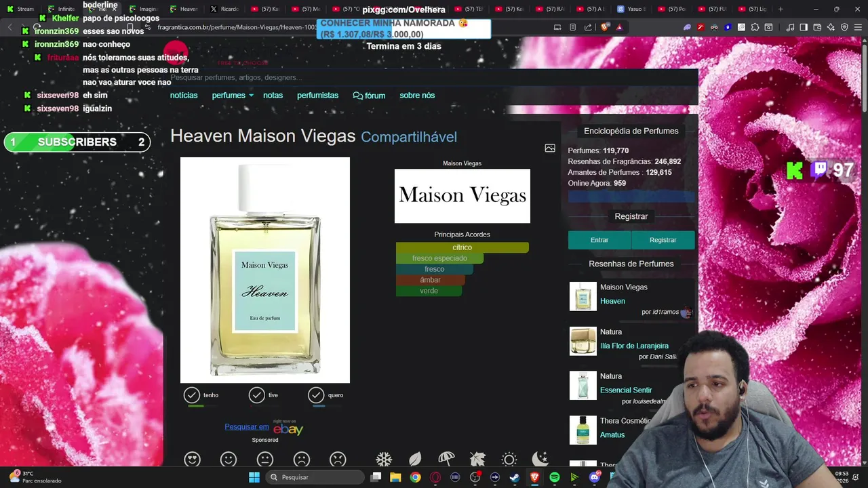The image size is (868, 488).
Task: Click the purple ghost extension icon
Action: pyautogui.click(x=687, y=27)
